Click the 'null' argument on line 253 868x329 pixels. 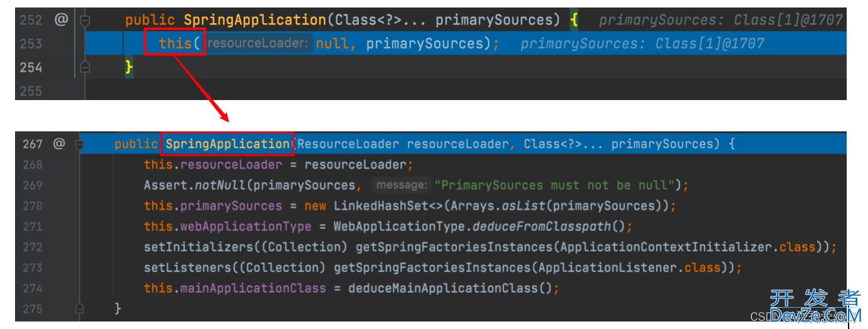332,44
